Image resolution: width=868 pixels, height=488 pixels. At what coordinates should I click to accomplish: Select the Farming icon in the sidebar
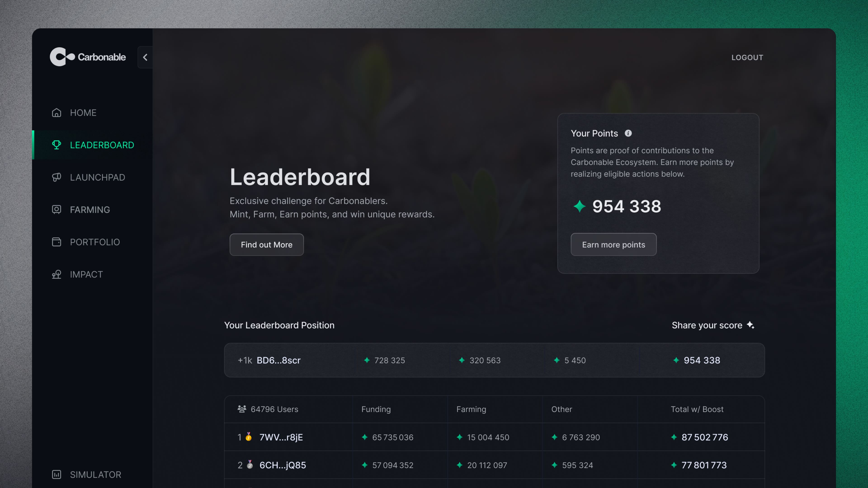(57, 209)
